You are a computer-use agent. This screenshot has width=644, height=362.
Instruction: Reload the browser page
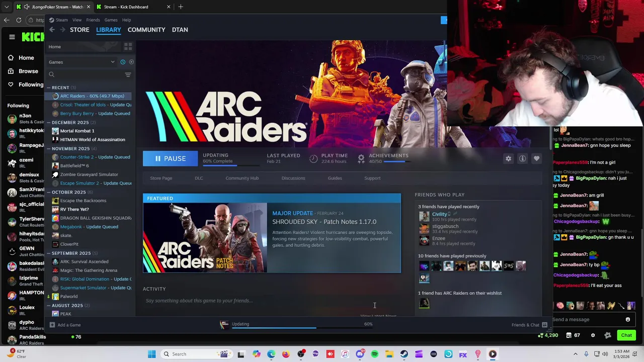(x=19, y=20)
